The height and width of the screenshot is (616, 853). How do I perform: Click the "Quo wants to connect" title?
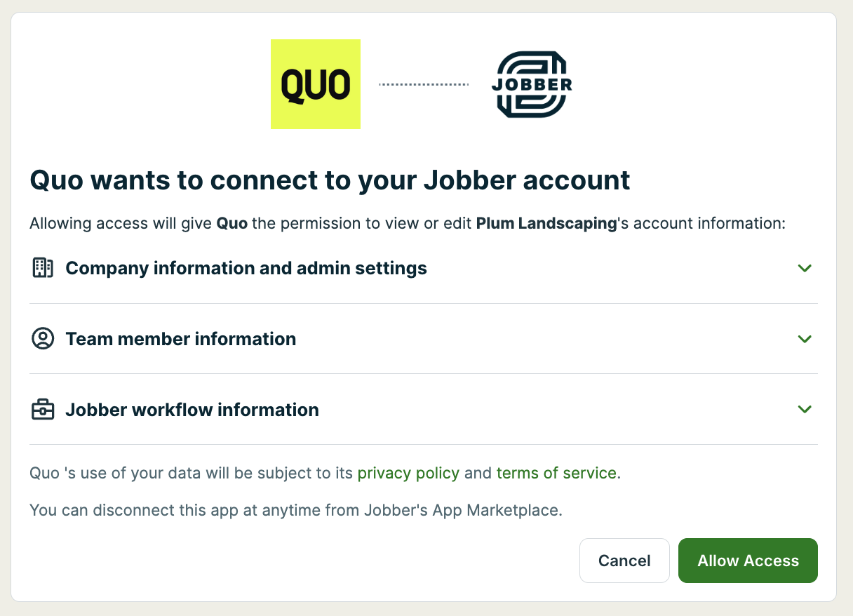click(330, 180)
